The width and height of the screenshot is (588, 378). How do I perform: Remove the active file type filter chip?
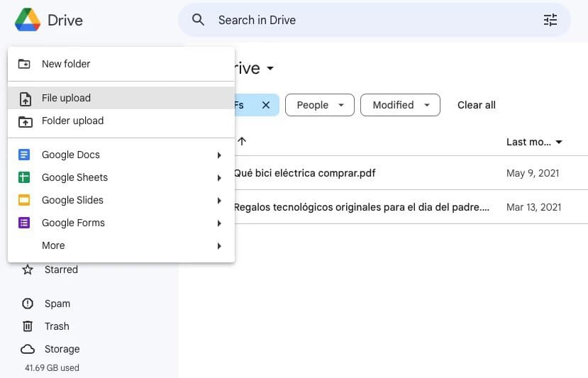pyautogui.click(x=266, y=105)
